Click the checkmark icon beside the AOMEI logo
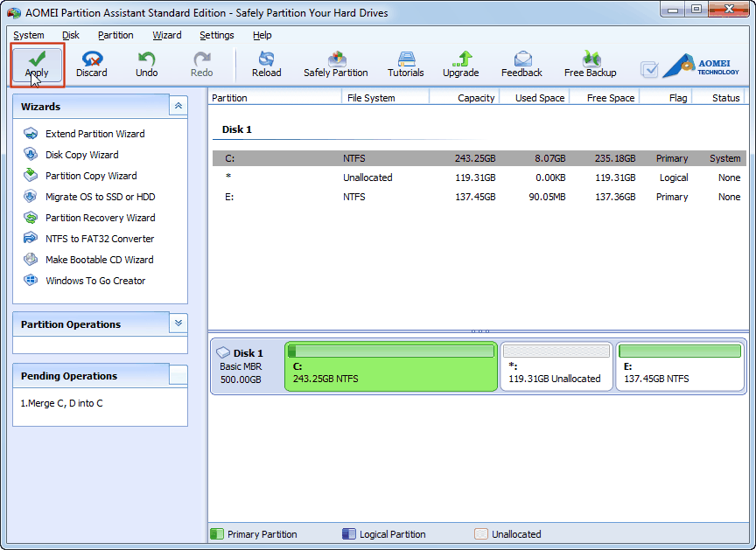The height and width of the screenshot is (550, 756). (x=649, y=69)
